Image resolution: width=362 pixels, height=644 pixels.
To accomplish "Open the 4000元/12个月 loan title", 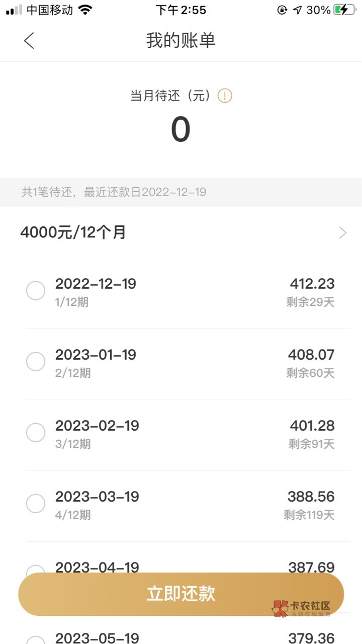I will [x=73, y=232].
